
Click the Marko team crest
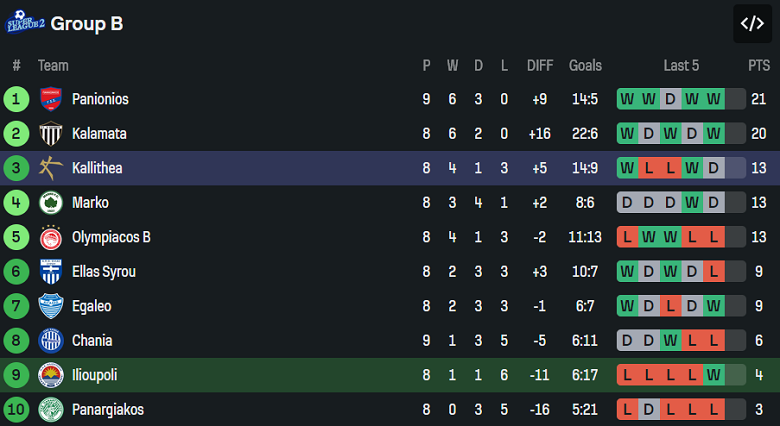(x=51, y=203)
